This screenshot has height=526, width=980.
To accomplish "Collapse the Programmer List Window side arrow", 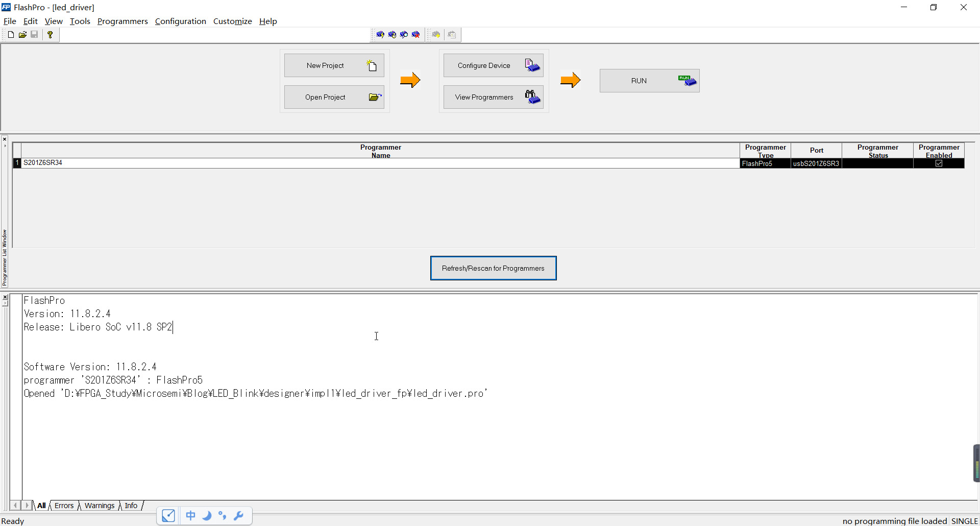I will pos(5,145).
